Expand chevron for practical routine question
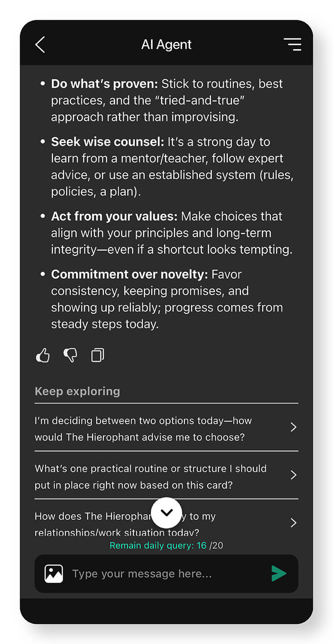Viewport: 333px width, 644px height. 294,475
